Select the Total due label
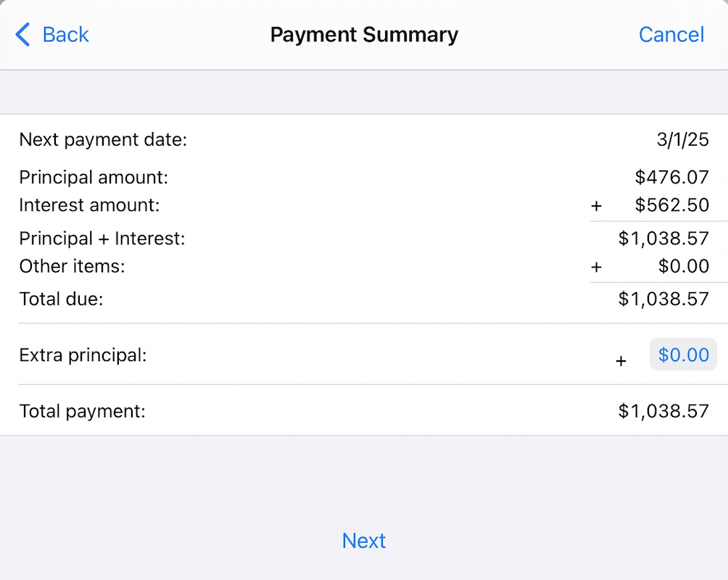728x580 pixels. 61,299
